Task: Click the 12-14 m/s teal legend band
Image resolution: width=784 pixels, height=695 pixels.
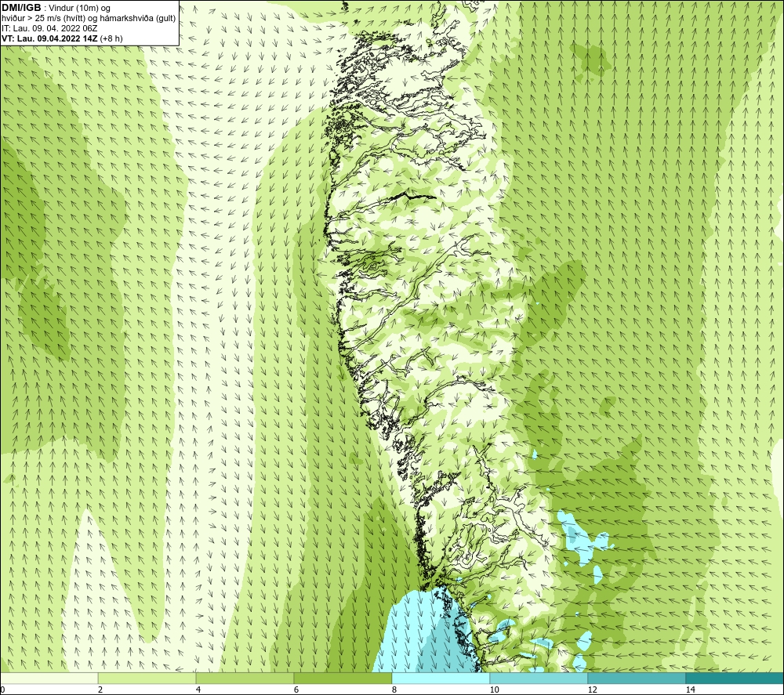Action: click(x=637, y=678)
